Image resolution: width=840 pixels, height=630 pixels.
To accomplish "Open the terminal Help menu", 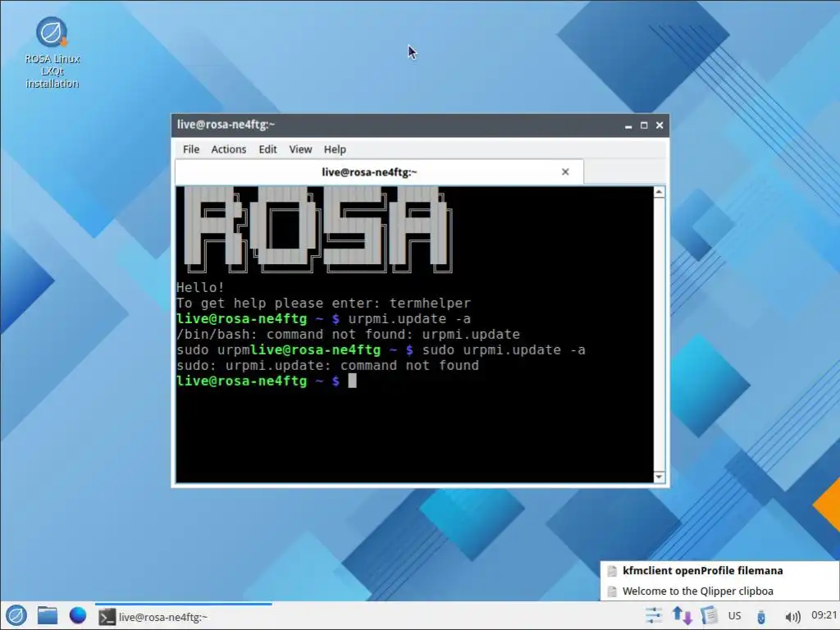I will coord(335,149).
